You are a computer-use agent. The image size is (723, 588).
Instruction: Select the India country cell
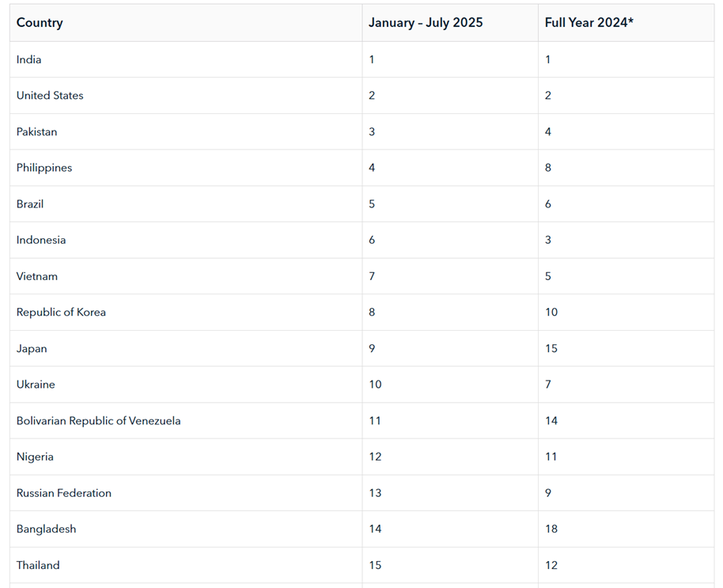point(29,59)
